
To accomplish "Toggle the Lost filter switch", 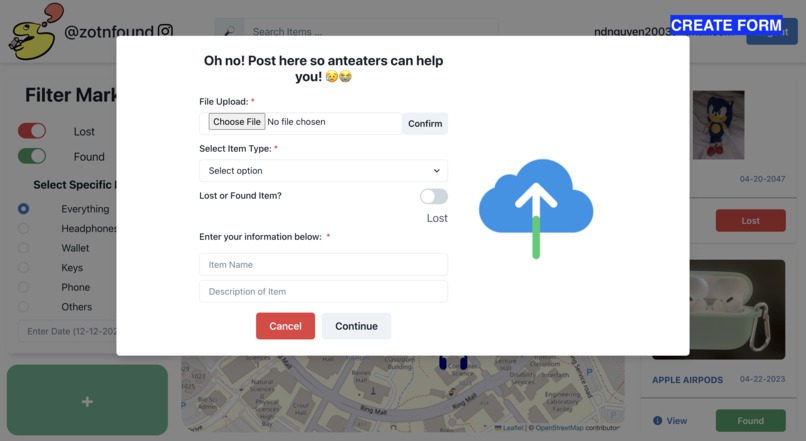I will click(32, 131).
